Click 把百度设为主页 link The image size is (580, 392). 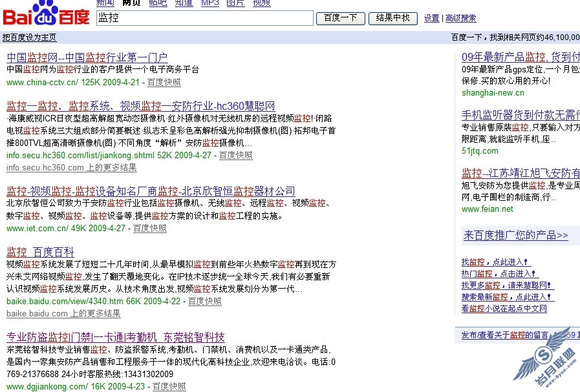pos(30,37)
